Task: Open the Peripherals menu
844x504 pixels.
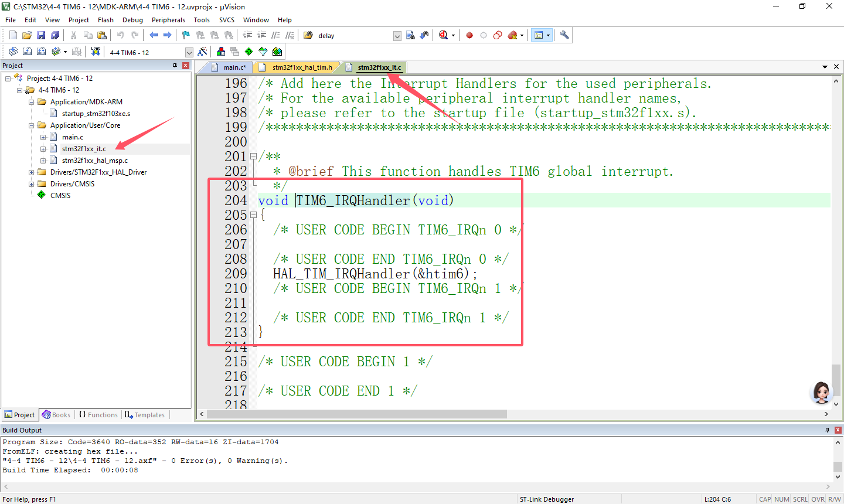Action: click(168, 20)
